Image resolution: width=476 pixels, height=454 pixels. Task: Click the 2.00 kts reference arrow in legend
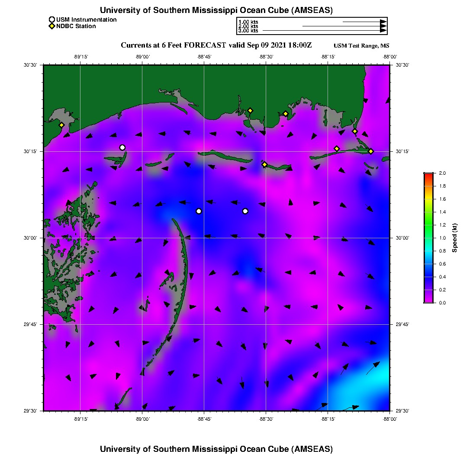[344, 26]
